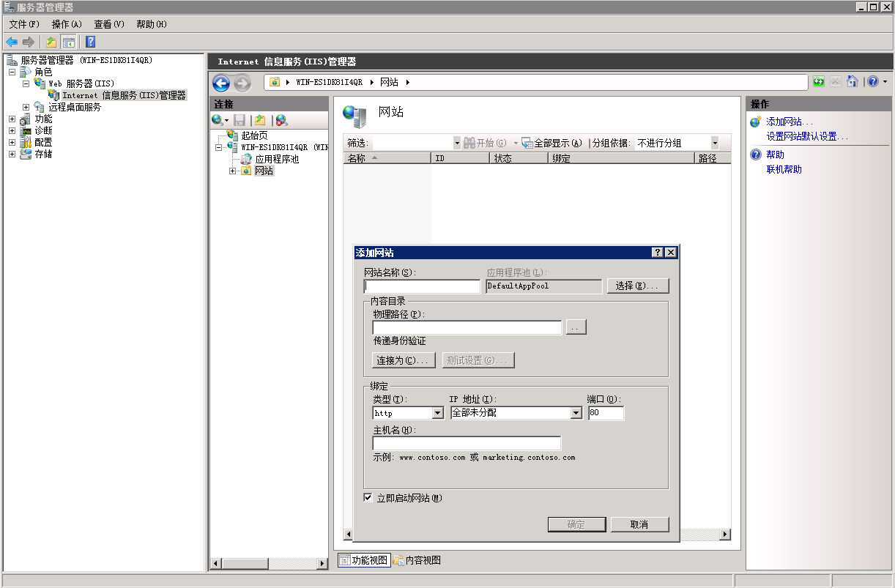The image size is (895, 588).
Task: Uncheck 立即启动网站 checkbox
Action: coord(369,498)
